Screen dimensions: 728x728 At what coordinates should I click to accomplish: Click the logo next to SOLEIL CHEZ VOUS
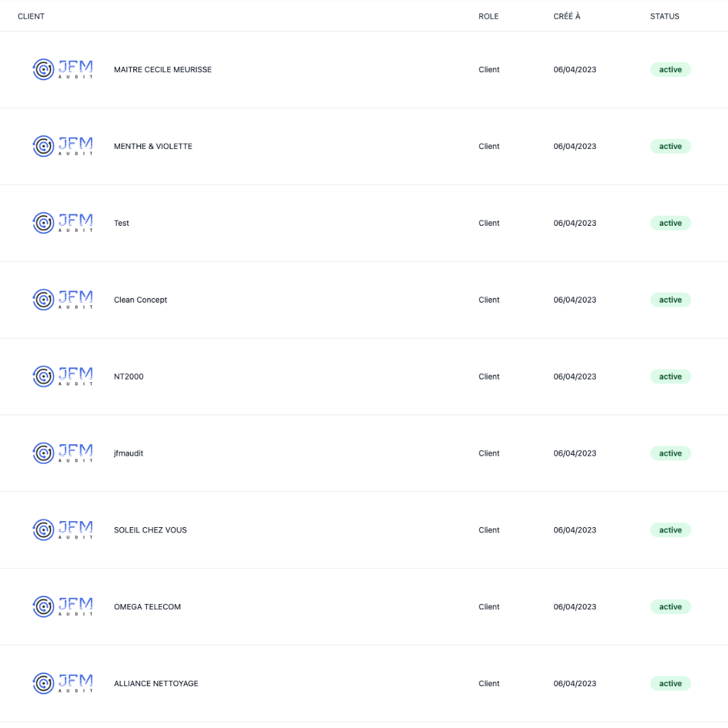(x=63, y=530)
